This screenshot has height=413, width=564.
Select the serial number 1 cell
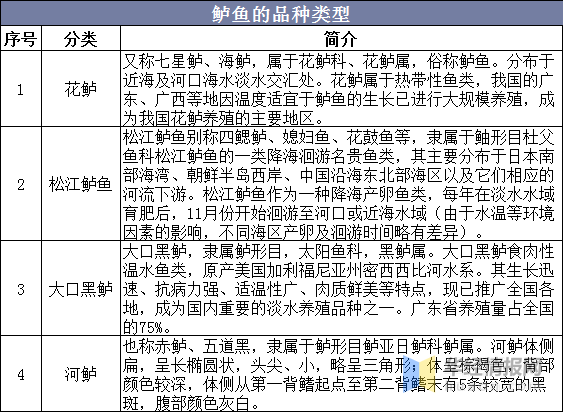[x=21, y=88]
